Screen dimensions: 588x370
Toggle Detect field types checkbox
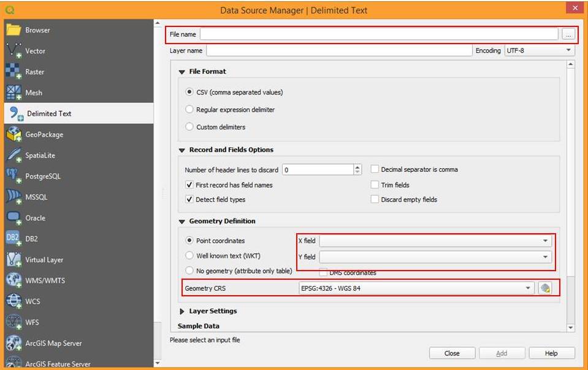[189, 199]
